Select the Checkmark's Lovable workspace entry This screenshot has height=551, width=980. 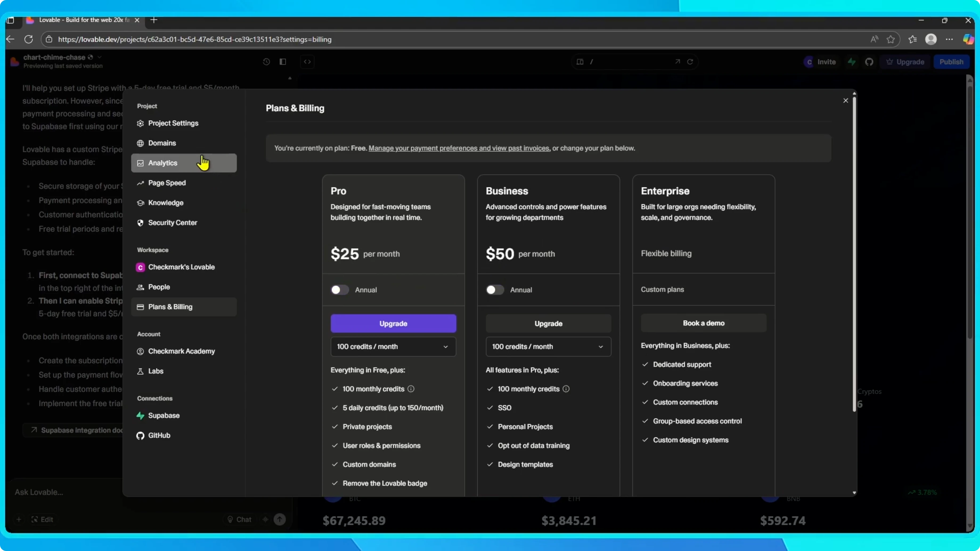pyautogui.click(x=184, y=267)
